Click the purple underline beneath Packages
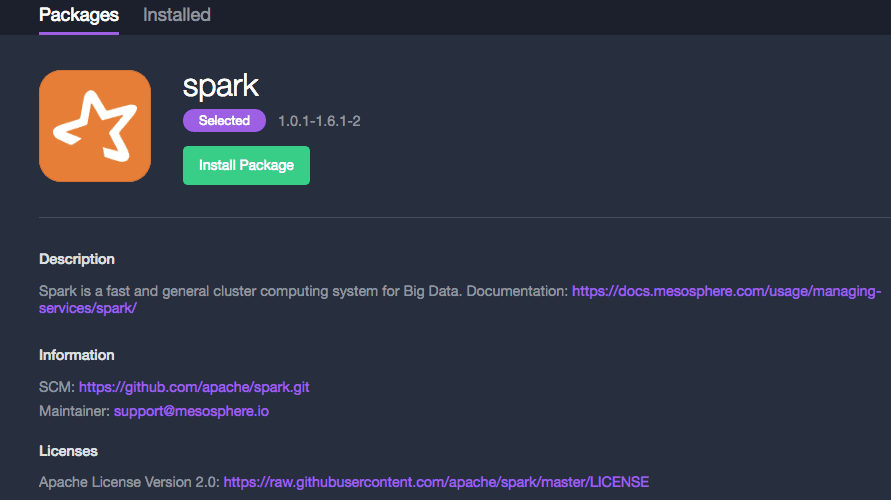The height and width of the screenshot is (500, 891). (79, 33)
